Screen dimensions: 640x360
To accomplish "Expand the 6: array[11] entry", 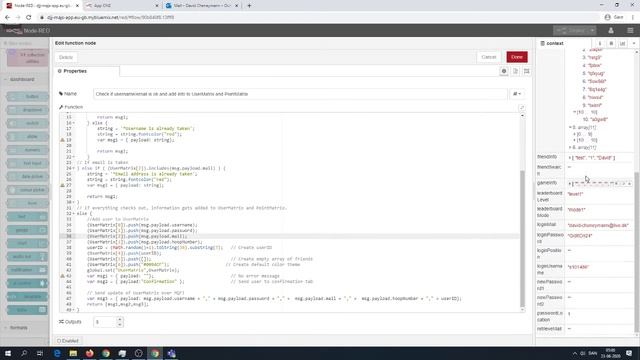I will pos(570,147).
